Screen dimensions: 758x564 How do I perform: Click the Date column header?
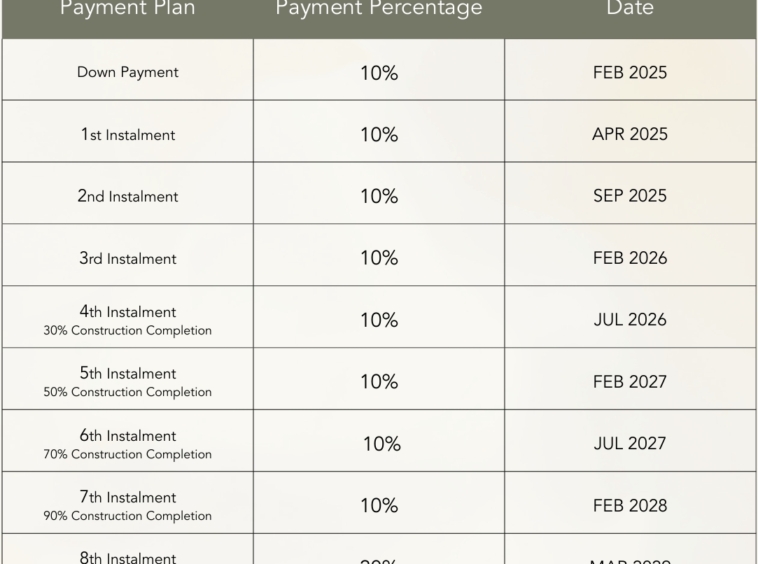click(630, 9)
